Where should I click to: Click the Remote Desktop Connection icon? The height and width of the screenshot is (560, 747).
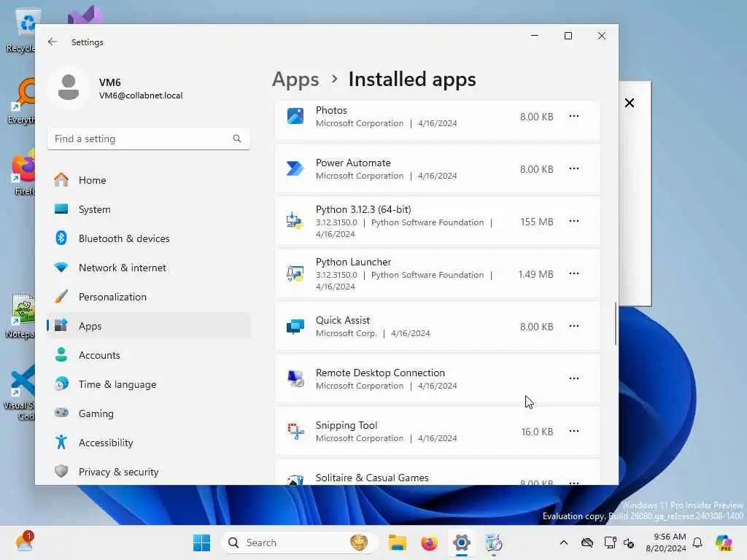295,378
